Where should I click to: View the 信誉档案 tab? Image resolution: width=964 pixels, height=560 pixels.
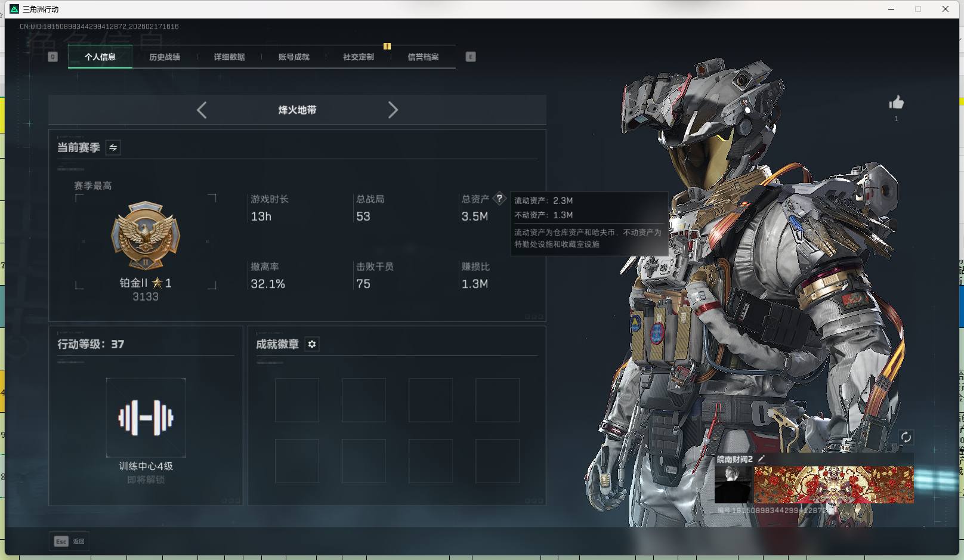tap(423, 57)
